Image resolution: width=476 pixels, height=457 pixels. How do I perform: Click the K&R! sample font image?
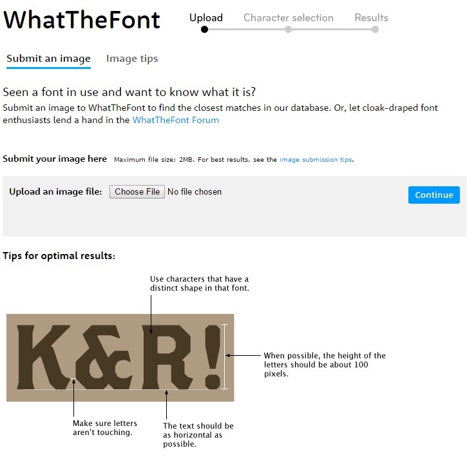tap(120, 357)
